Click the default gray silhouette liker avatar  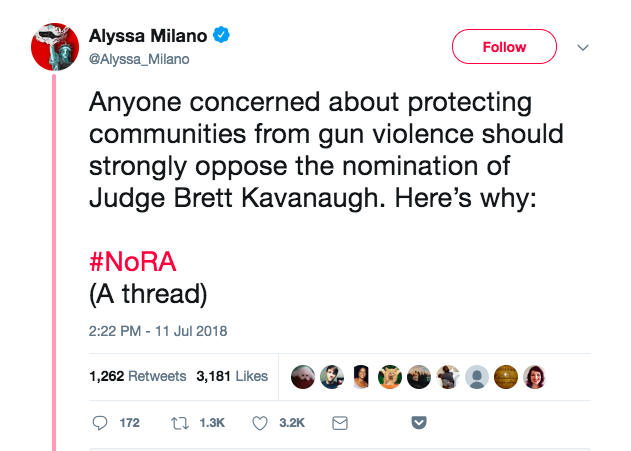tap(477, 376)
